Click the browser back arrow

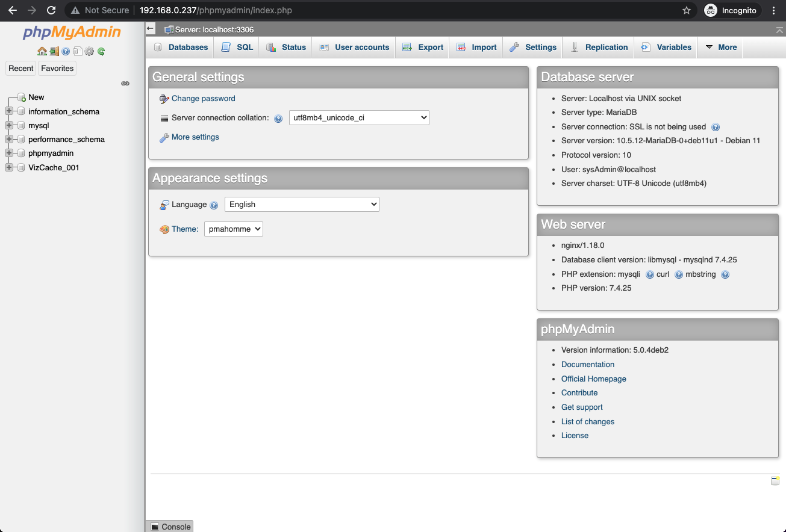(x=13, y=10)
